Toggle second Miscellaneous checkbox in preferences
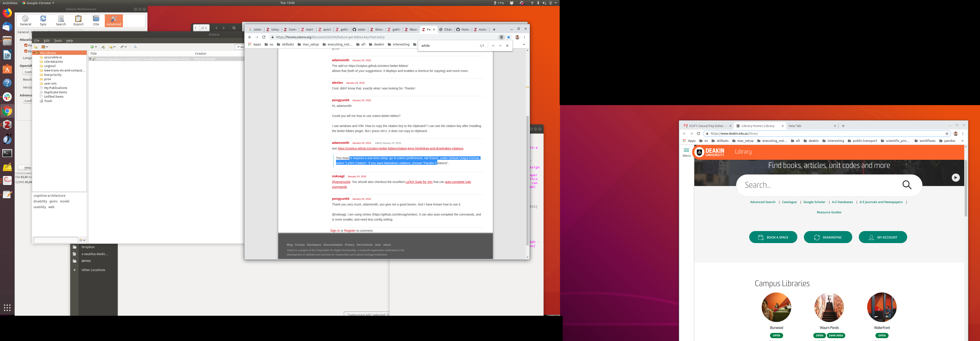Viewport: 980px width, 341px height. (26, 51)
